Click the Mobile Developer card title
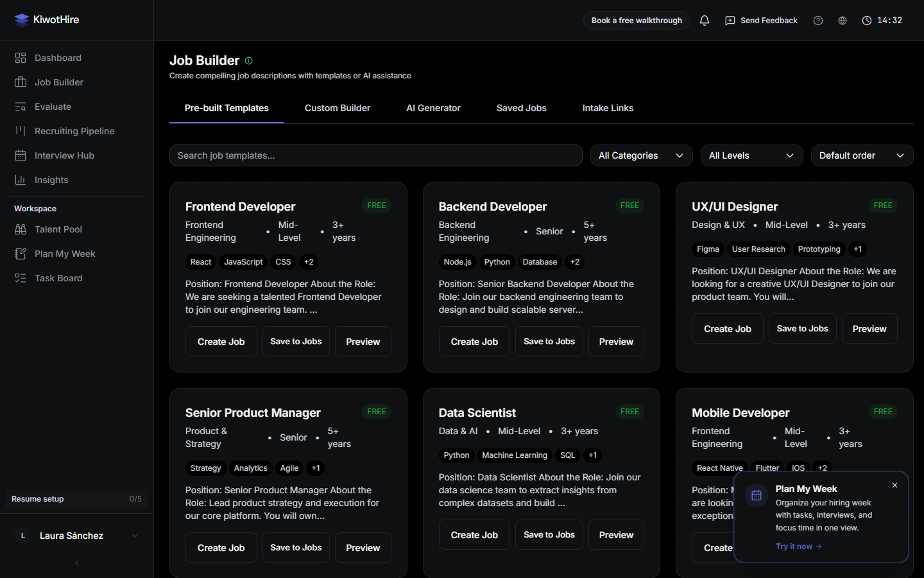Screen dimensions: 924x578 [740, 413]
